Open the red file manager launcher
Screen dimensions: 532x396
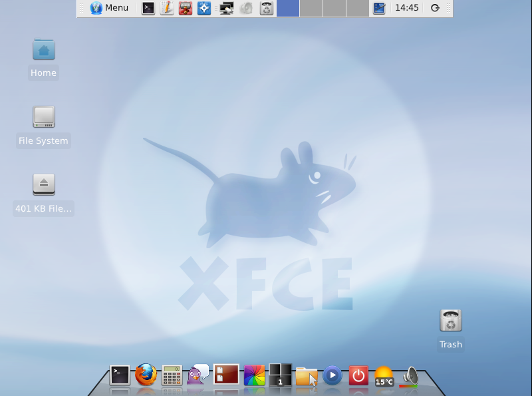pos(186,8)
